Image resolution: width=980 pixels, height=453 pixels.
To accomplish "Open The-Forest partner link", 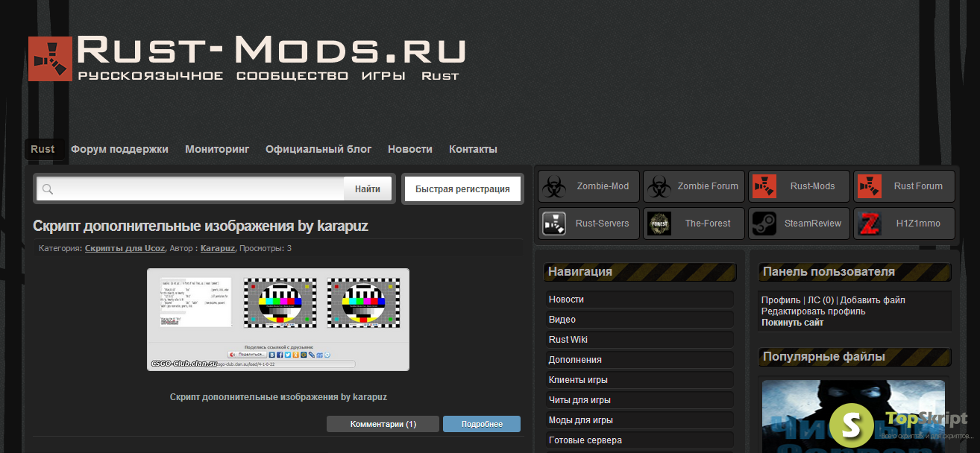I will pyautogui.click(x=694, y=224).
